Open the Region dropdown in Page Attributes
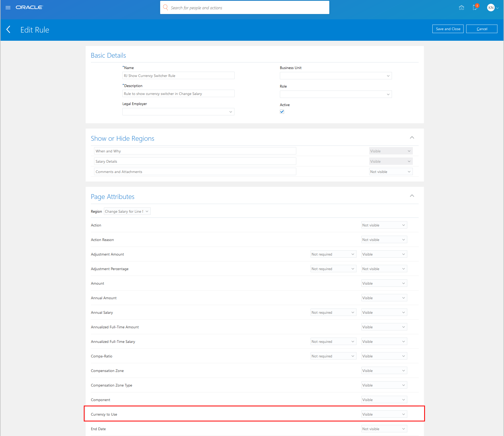504x436 pixels. pos(127,211)
